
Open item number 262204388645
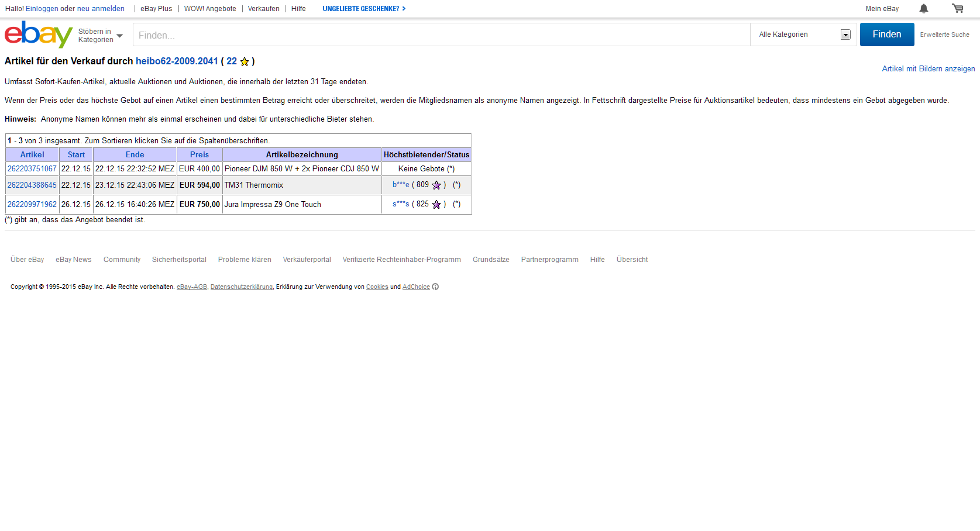(32, 185)
